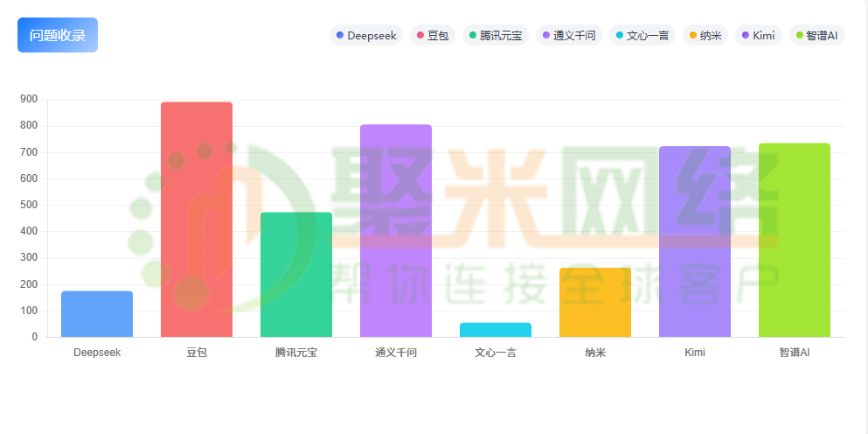The width and height of the screenshot is (868, 434).
Task: Click the 文心一言 x-axis label
Action: 496,353
